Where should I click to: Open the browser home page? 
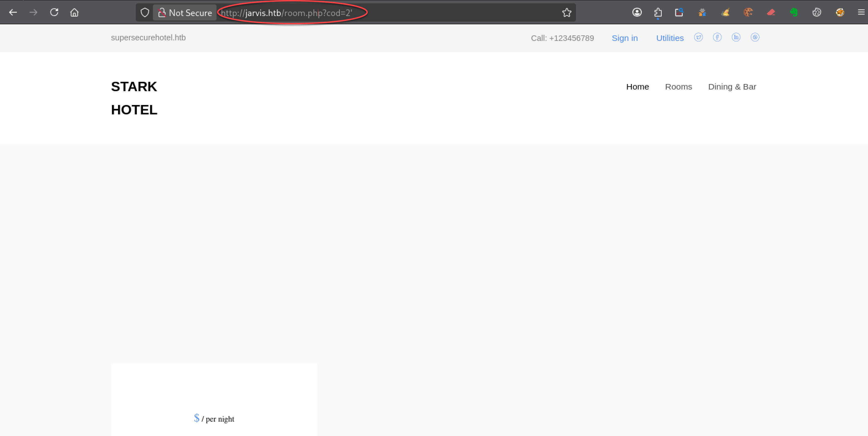74,12
